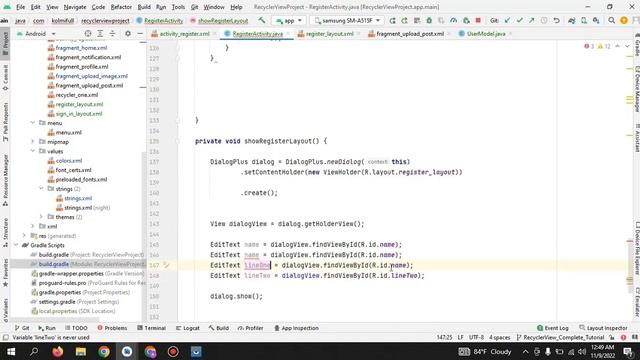Expand the xml folder
The image size is (640, 360).
pos(33,226)
